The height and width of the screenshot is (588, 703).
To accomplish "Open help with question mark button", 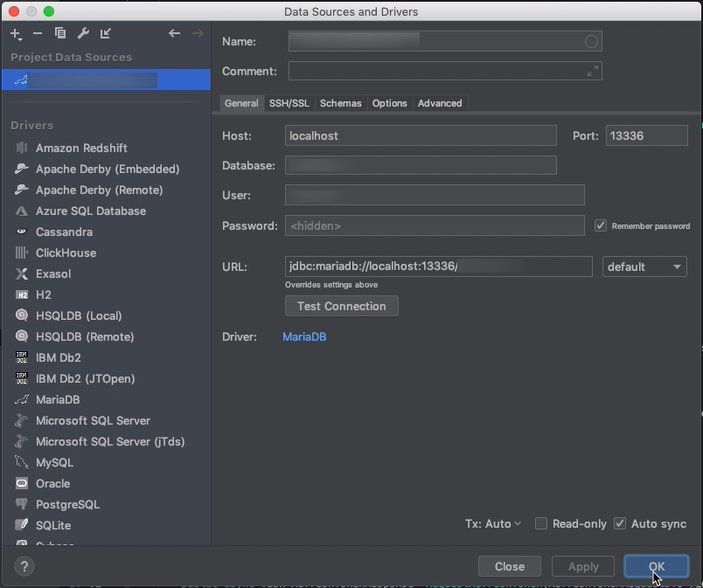I will 24,566.
